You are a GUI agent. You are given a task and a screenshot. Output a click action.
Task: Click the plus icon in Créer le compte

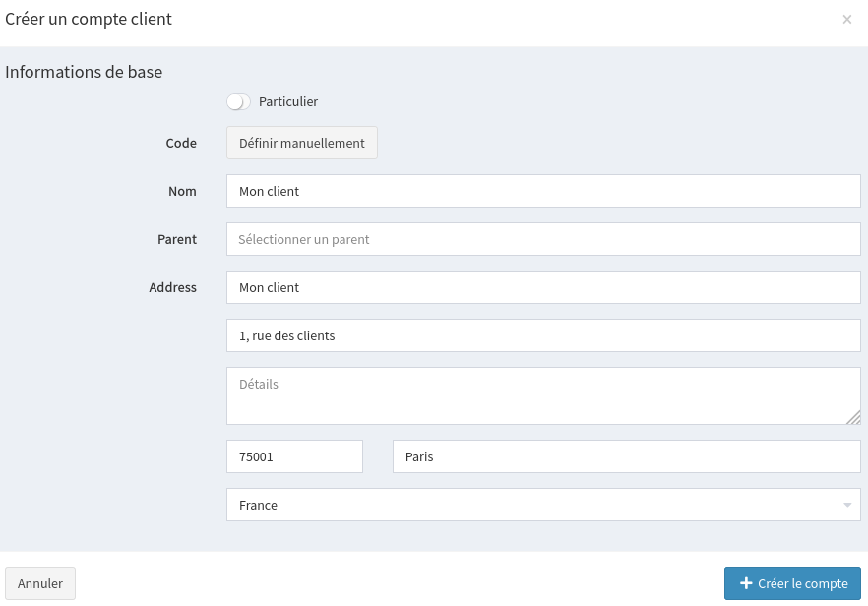746,583
